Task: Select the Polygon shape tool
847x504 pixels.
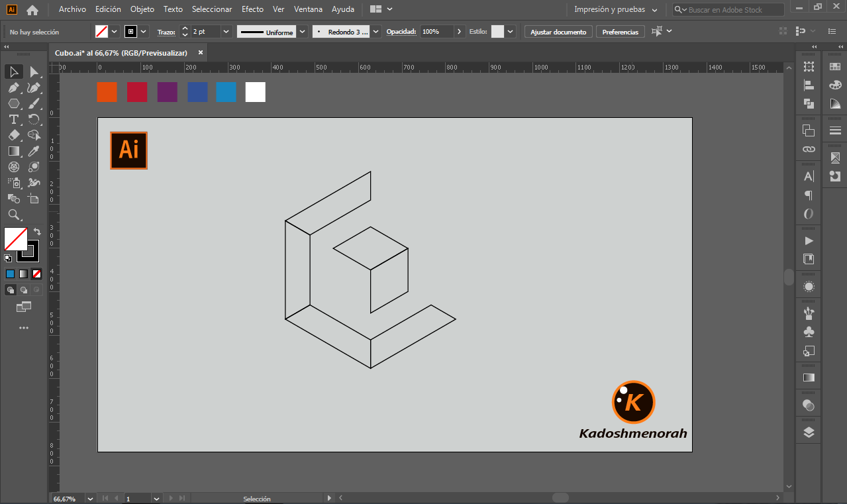Action: [14, 103]
